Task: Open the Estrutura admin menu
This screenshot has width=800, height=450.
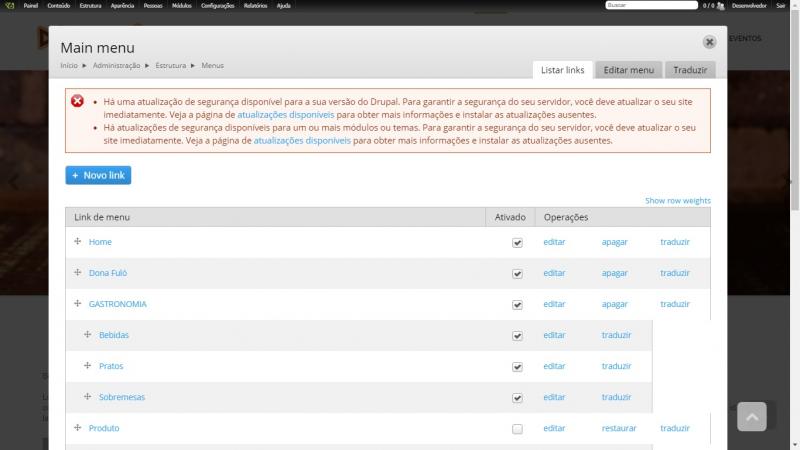Action: click(x=90, y=6)
